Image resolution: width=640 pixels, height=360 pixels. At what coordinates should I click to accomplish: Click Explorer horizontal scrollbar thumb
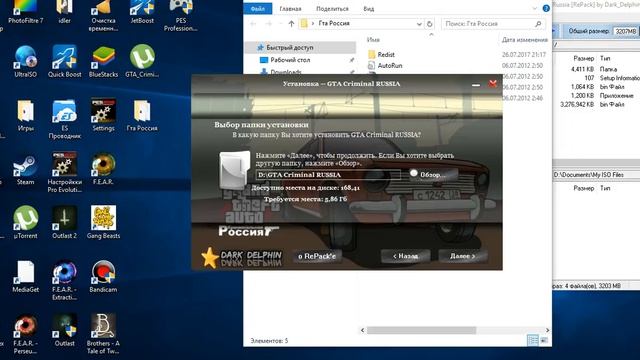421,330
